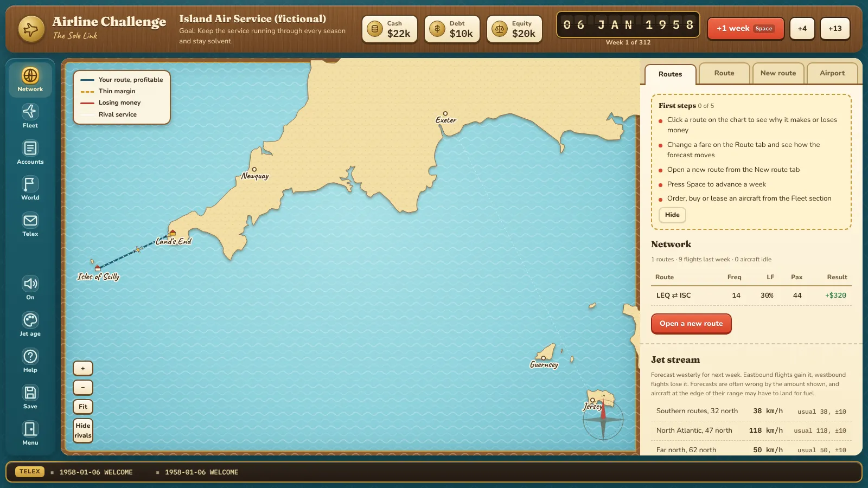The width and height of the screenshot is (868, 488).
Task: Click the North Atlantic, 47 north row
Action: (751, 431)
